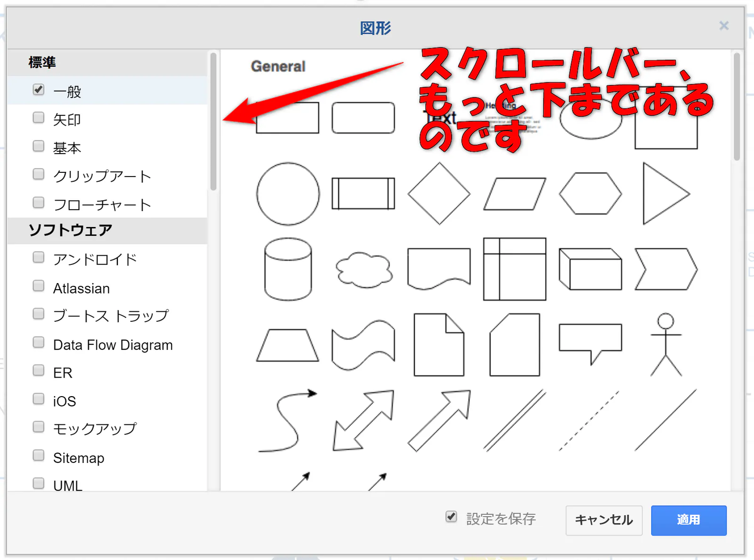
Task: Choose the diamond shape
Action: click(439, 194)
